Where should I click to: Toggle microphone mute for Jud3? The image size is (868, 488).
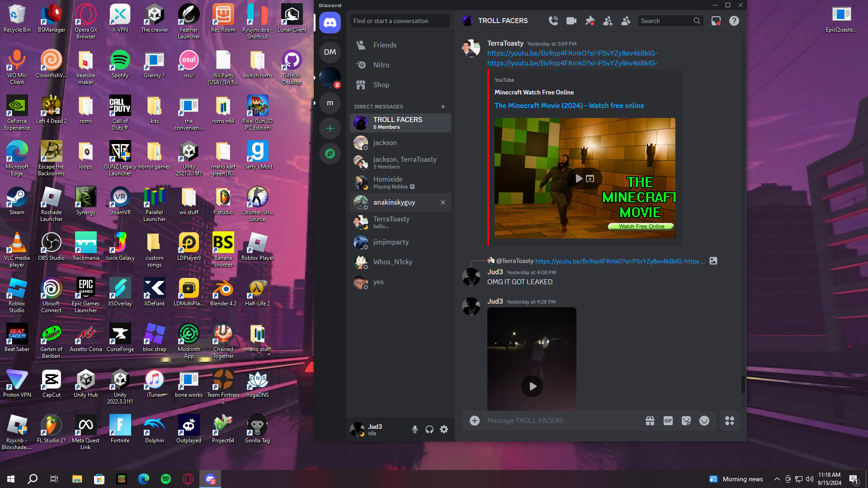coord(415,429)
